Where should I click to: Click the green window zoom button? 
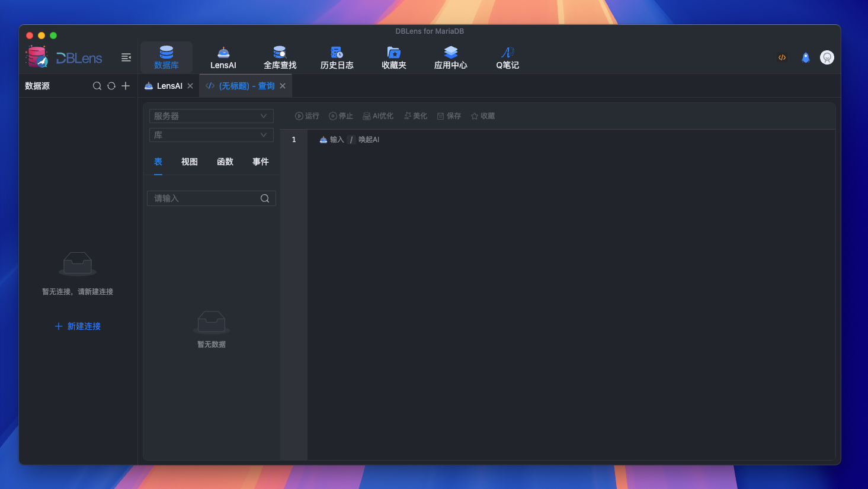(x=53, y=36)
